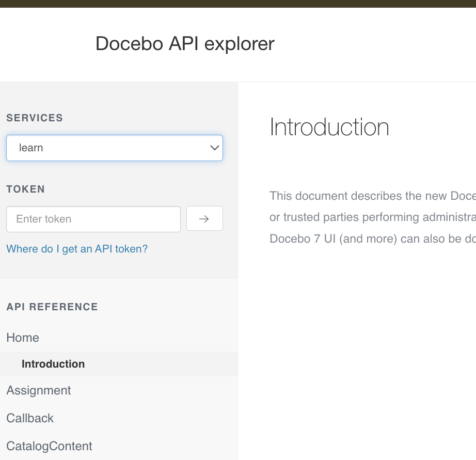Screen dimensions: 476x460
Task: Click the Enter token input field
Action: 93,219
